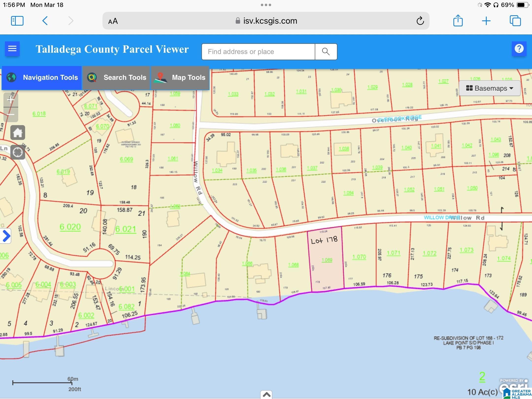Click the parcel 1.069 label link
The height and width of the screenshot is (399, 532).
pos(327,260)
